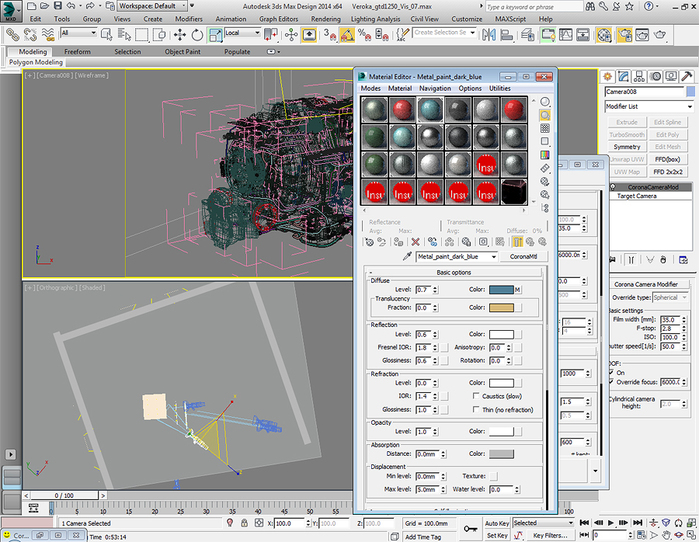Click Show Shaded Material in Viewport icon
The image size is (699, 542).
tap(500, 242)
